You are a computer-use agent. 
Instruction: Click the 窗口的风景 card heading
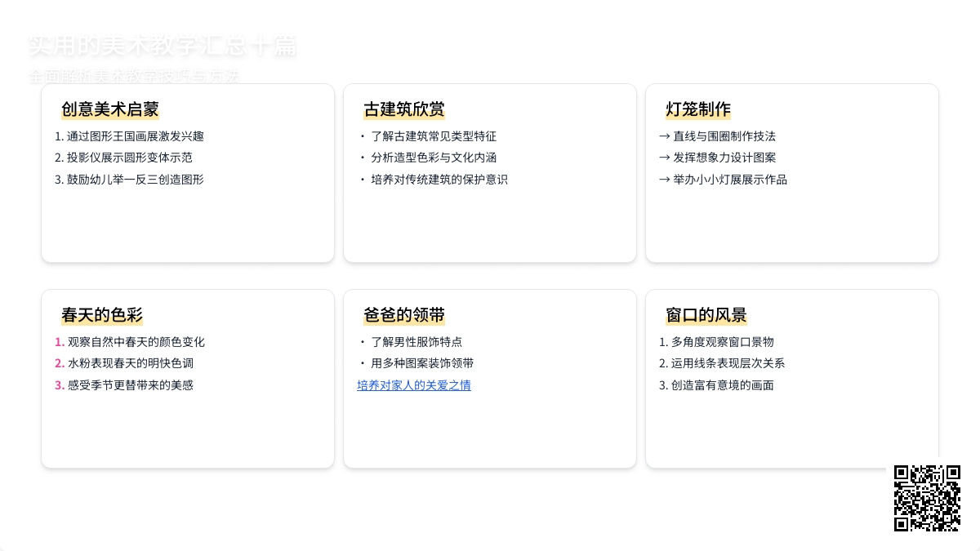tap(706, 315)
